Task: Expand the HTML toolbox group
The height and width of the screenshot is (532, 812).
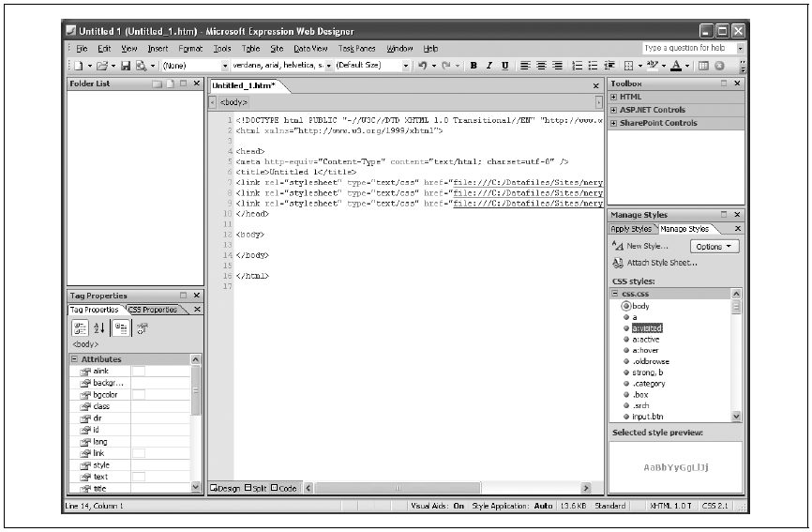Action: 613,97
